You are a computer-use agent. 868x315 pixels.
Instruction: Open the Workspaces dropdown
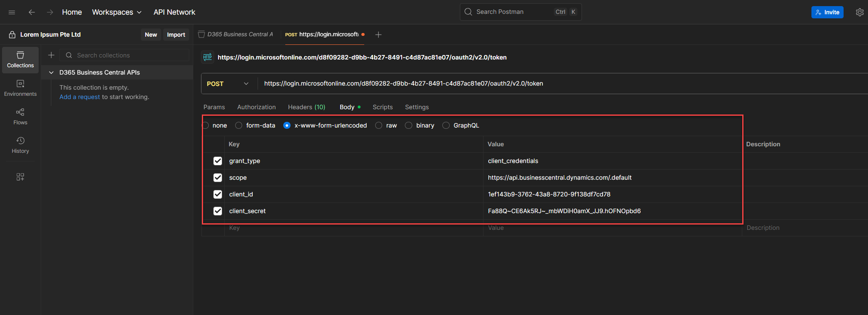click(x=117, y=12)
